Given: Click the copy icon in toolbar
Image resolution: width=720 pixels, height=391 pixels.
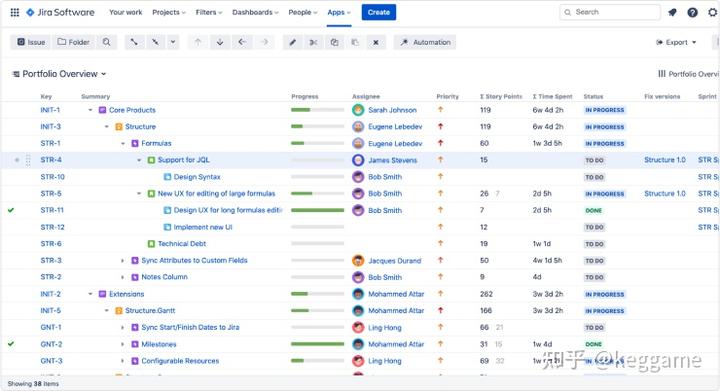Looking at the screenshot, I should (x=334, y=42).
